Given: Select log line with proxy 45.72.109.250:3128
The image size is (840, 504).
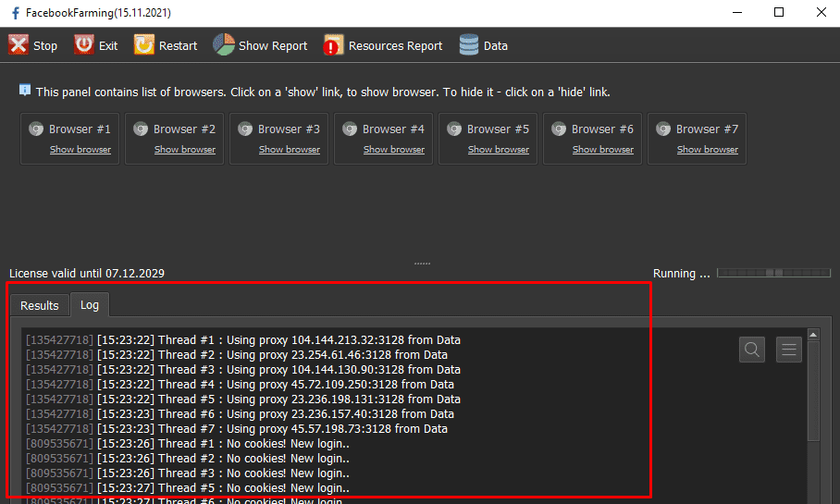Looking at the screenshot, I should point(240,384).
